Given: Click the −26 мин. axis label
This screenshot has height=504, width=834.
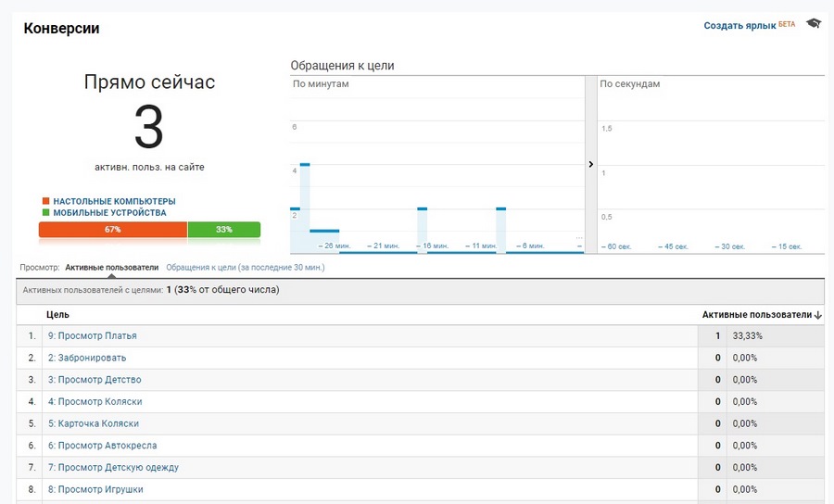Looking at the screenshot, I should coord(334,246).
